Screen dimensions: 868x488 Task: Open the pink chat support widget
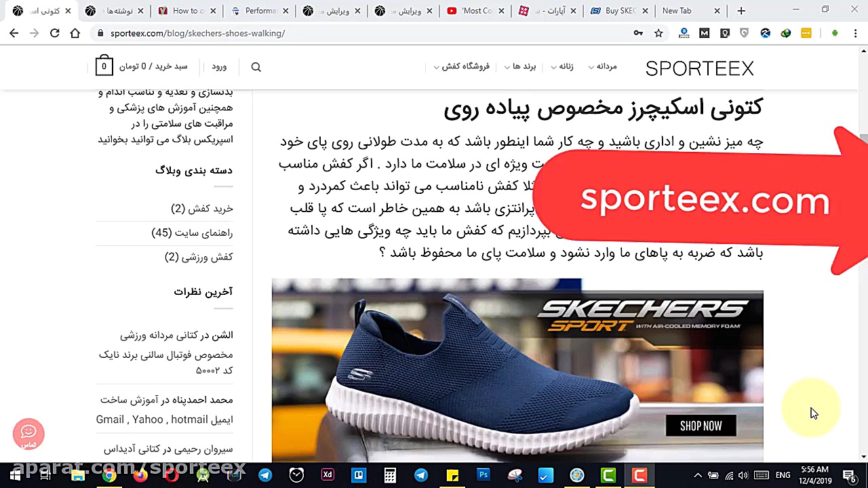(28, 434)
